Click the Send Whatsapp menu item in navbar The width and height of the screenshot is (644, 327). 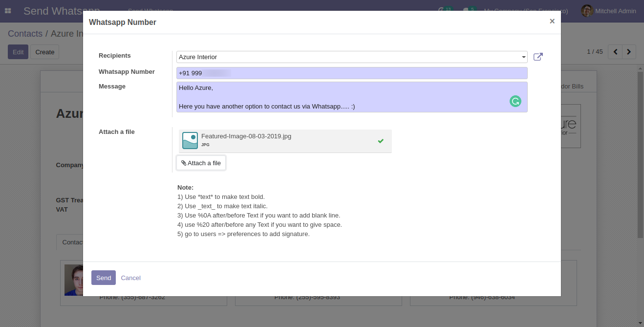coord(150,11)
